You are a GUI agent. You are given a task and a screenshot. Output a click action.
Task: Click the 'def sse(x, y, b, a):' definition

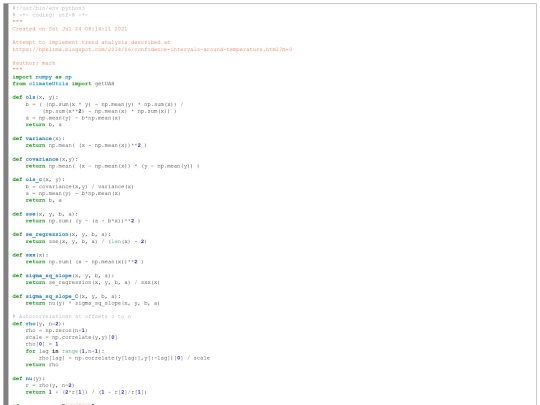point(45,214)
